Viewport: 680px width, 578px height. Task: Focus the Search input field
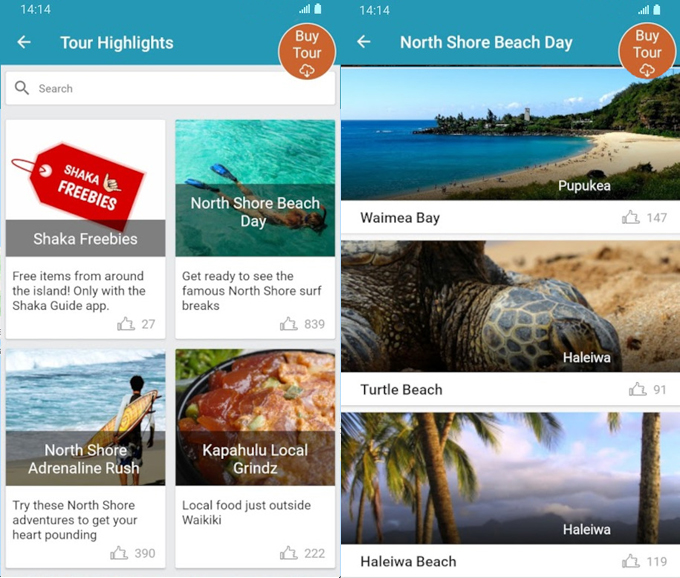tap(170, 88)
